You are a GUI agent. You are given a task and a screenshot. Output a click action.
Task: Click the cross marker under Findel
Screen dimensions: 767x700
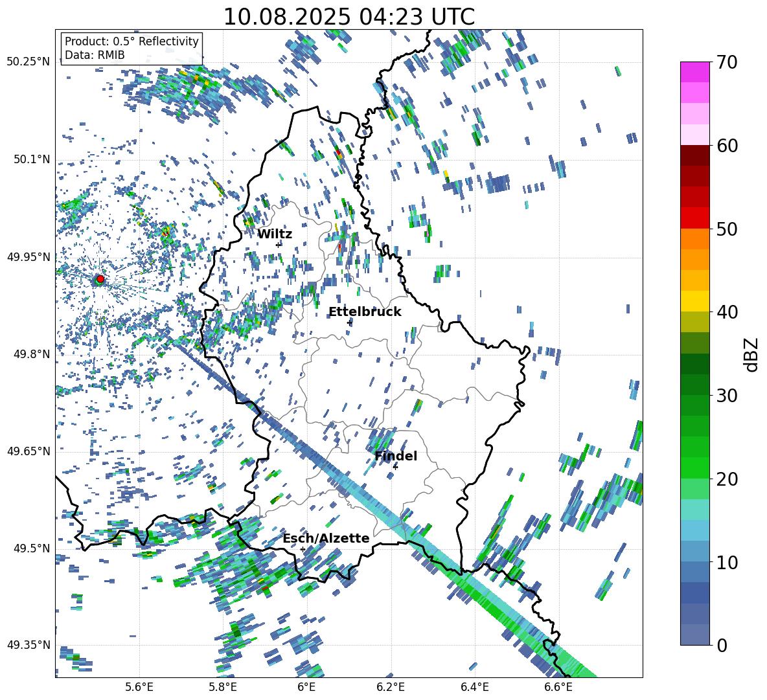395,467
